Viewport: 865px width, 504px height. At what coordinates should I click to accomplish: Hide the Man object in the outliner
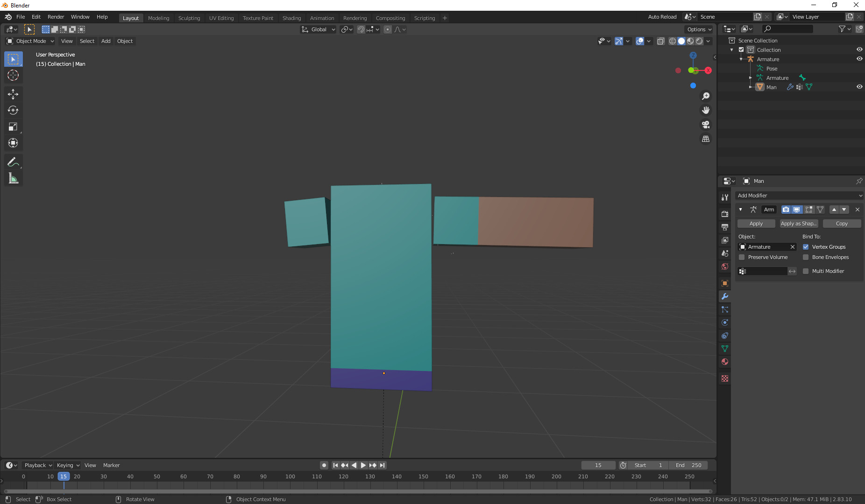pos(859,87)
